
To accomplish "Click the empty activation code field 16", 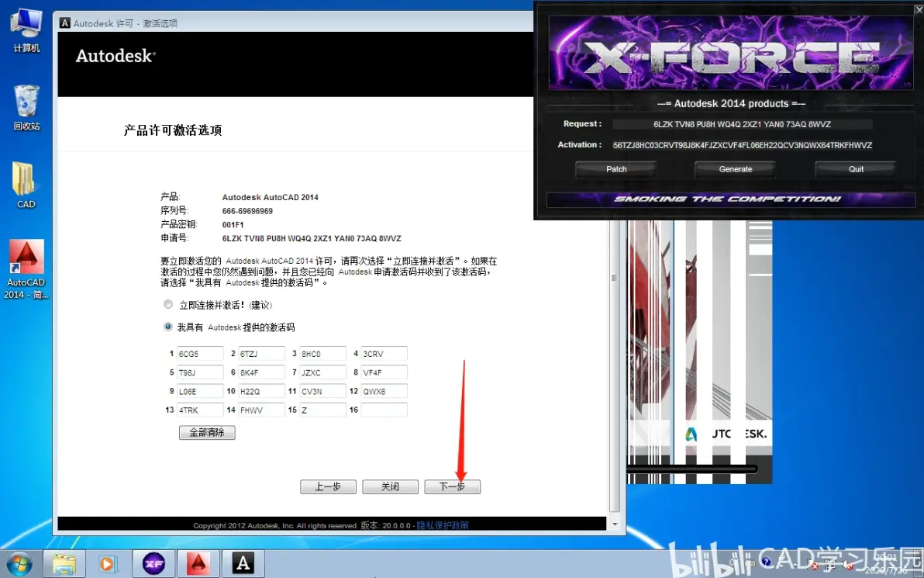I will click(384, 410).
